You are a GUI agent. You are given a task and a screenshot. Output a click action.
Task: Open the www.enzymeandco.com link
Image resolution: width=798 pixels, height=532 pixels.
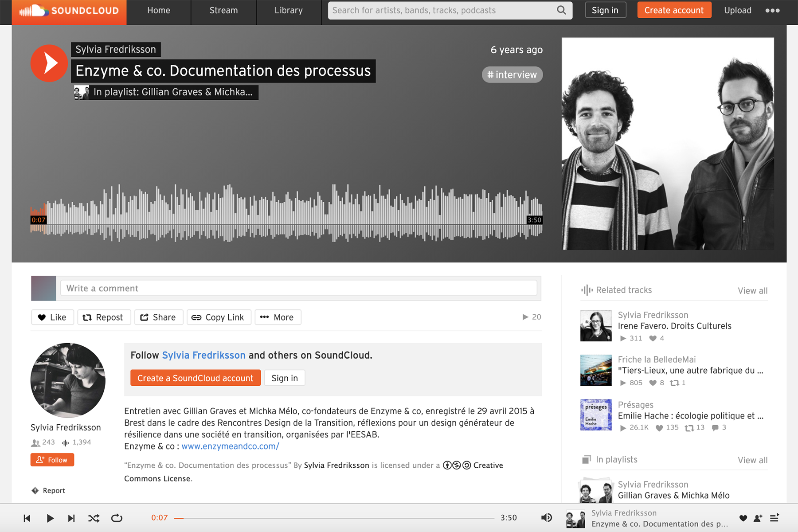pos(231,446)
